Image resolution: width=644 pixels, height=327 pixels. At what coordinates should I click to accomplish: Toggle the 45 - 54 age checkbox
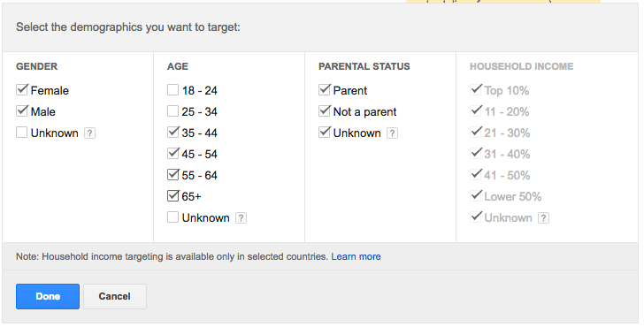point(172,154)
